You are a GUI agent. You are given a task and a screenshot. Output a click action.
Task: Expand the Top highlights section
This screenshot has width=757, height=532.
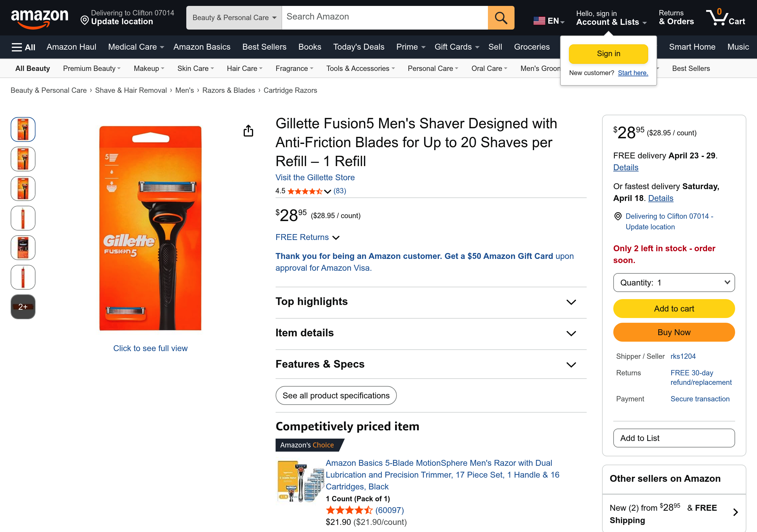click(x=571, y=302)
